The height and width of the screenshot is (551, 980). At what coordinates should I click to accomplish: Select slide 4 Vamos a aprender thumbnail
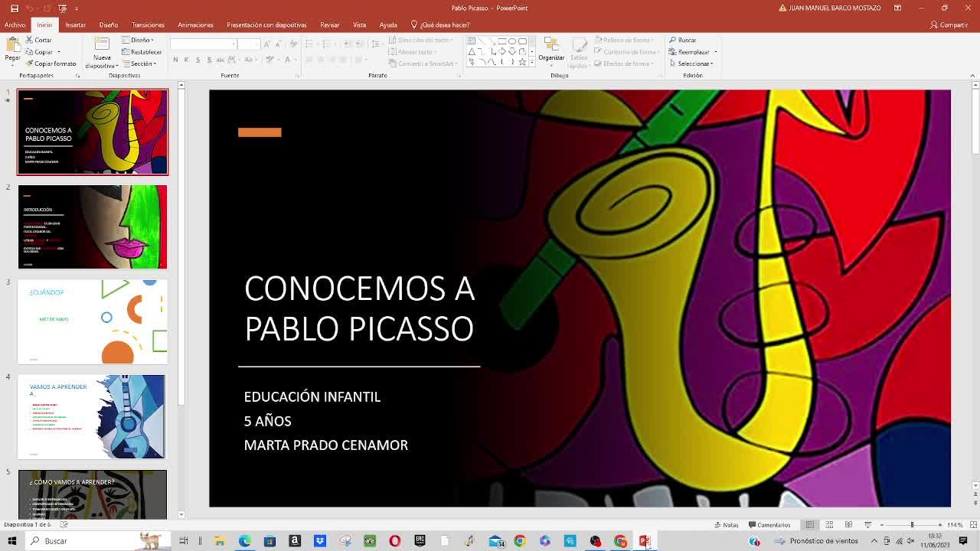[93, 416]
